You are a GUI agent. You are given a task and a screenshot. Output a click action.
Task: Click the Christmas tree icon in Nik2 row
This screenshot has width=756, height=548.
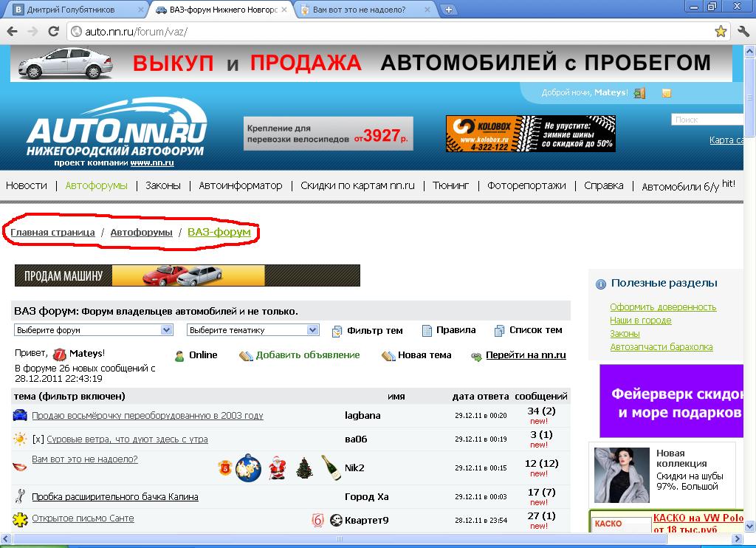coord(303,468)
